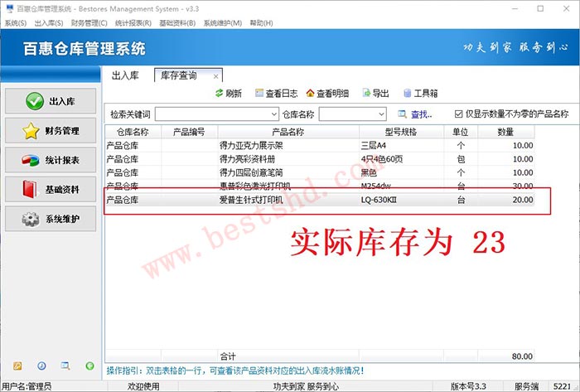Viewport: 580px width, 392px height.
Task: Click the 版本号3.3 status bar entry
Action: coord(468,386)
